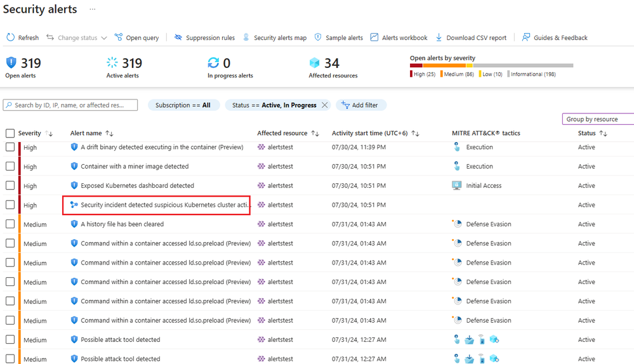
Task: Click Execution icon in miner image row
Action: (x=456, y=166)
